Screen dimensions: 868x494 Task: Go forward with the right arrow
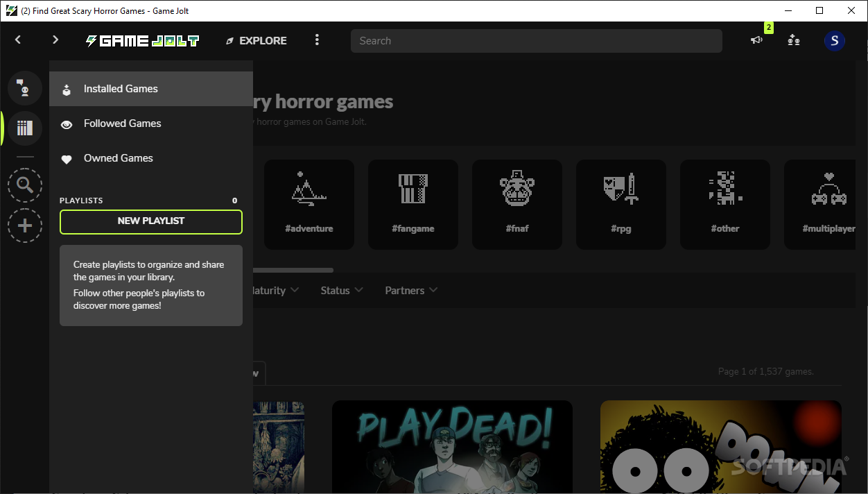coord(55,40)
